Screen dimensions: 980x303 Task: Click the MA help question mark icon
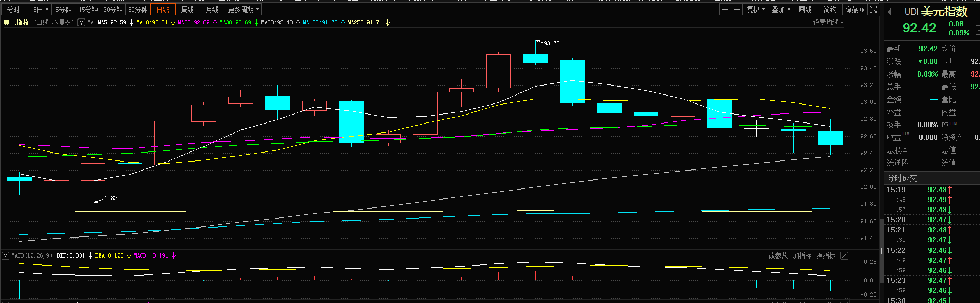pyautogui.click(x=81, y=23)
